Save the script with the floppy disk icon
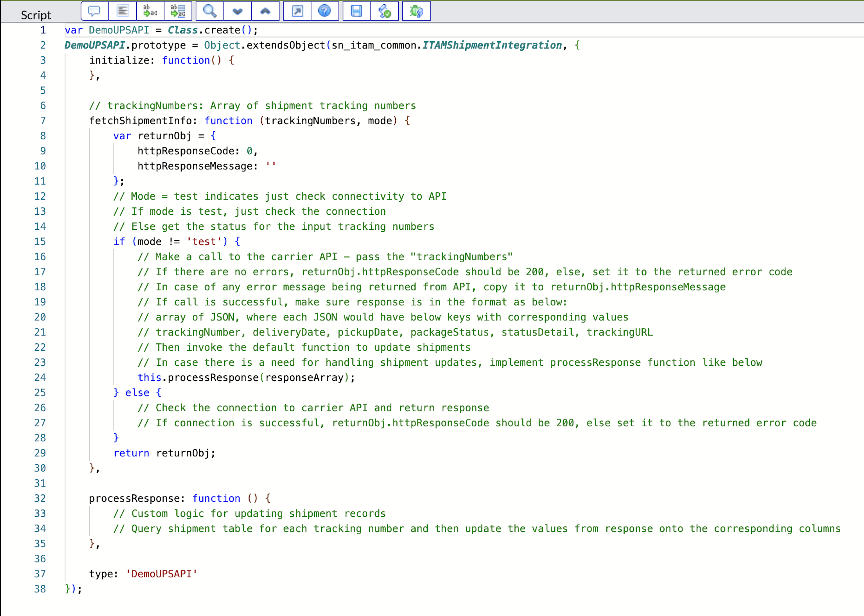The width and height of the screenshot is (864, 616). (x=356, y=11)
